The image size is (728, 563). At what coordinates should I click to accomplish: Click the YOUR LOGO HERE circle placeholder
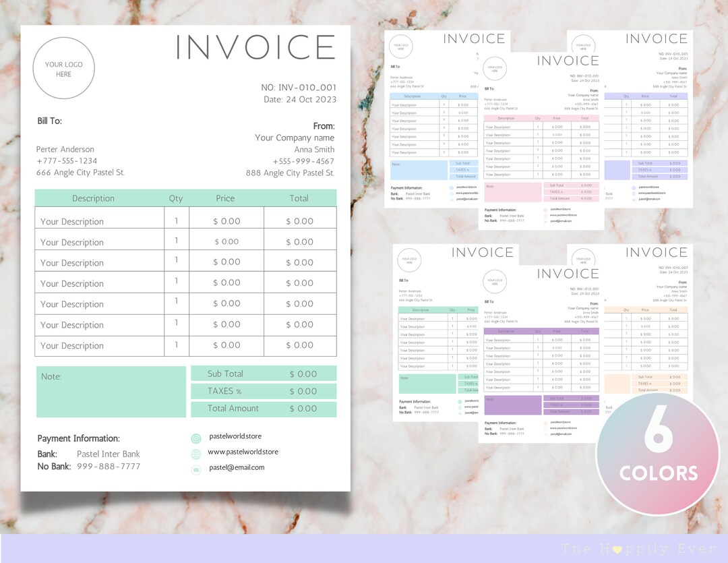[x=63, y=67]
